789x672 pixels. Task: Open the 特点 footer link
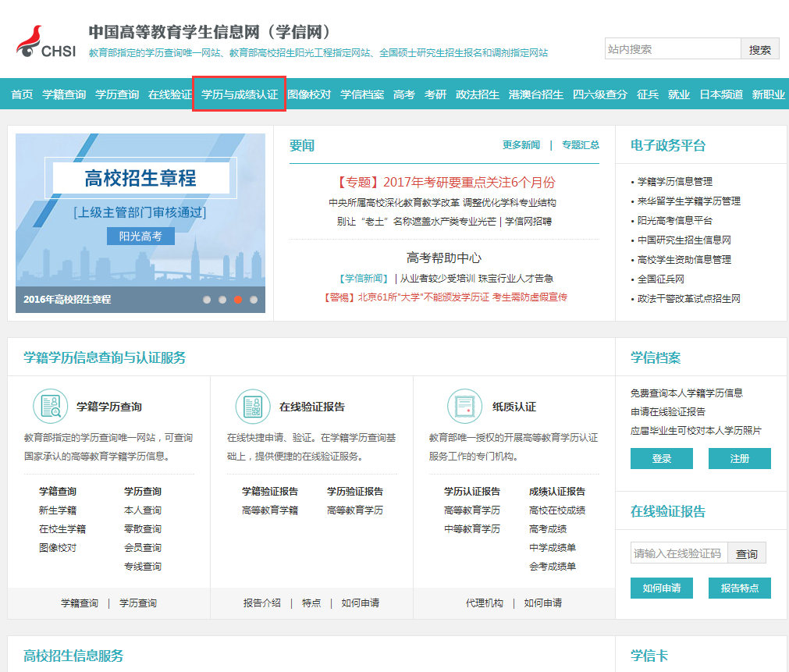tap(311, 603)
